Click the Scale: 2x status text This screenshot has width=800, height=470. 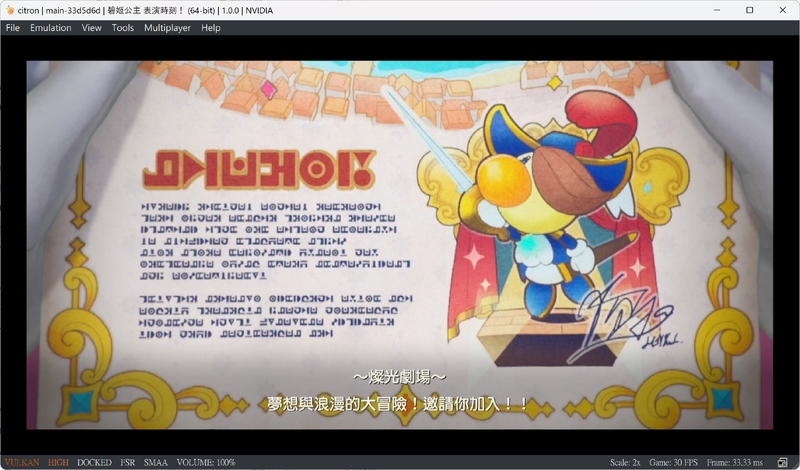[625, 462]
